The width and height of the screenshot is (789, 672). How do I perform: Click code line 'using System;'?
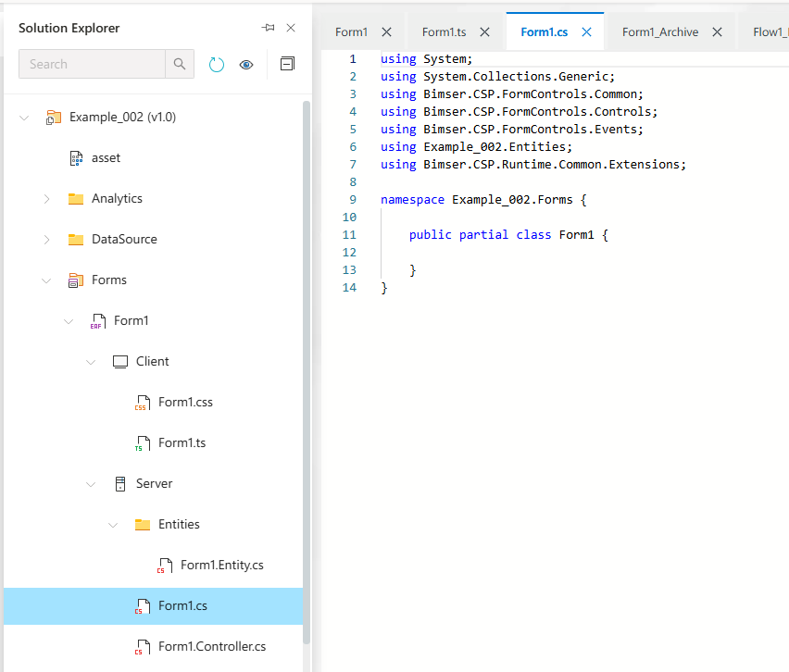pos(426,59)
